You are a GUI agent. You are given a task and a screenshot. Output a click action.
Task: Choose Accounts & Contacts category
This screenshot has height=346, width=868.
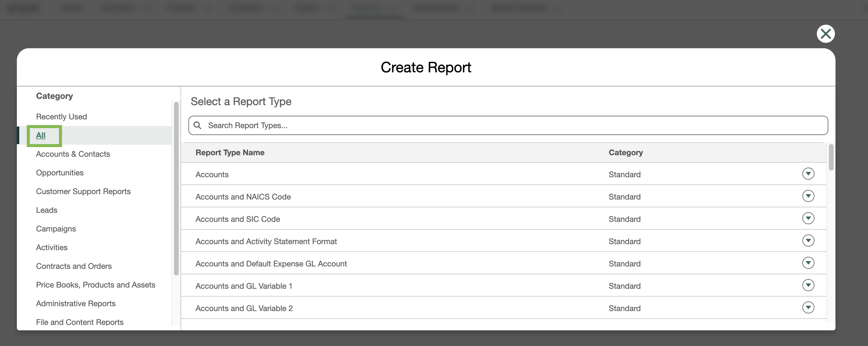click(x=73, y=154)
